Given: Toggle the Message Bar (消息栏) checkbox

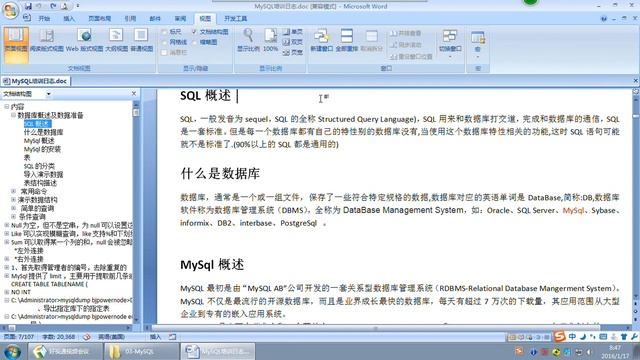Looking at the screenshot, I should point(164,52).
